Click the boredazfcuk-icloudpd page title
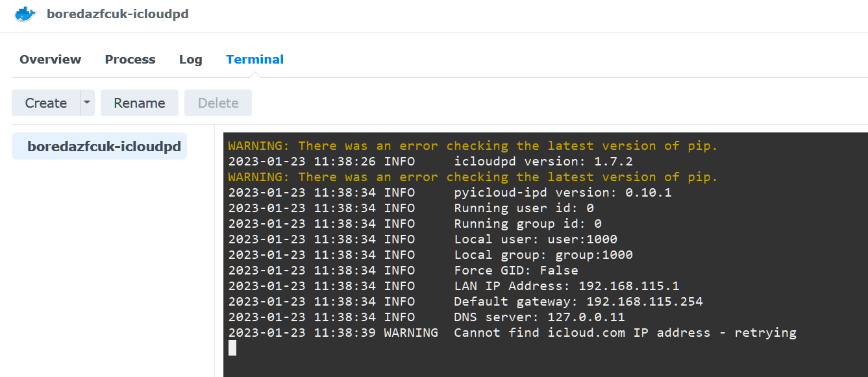 pyautogui.click(x=118, y=13)
